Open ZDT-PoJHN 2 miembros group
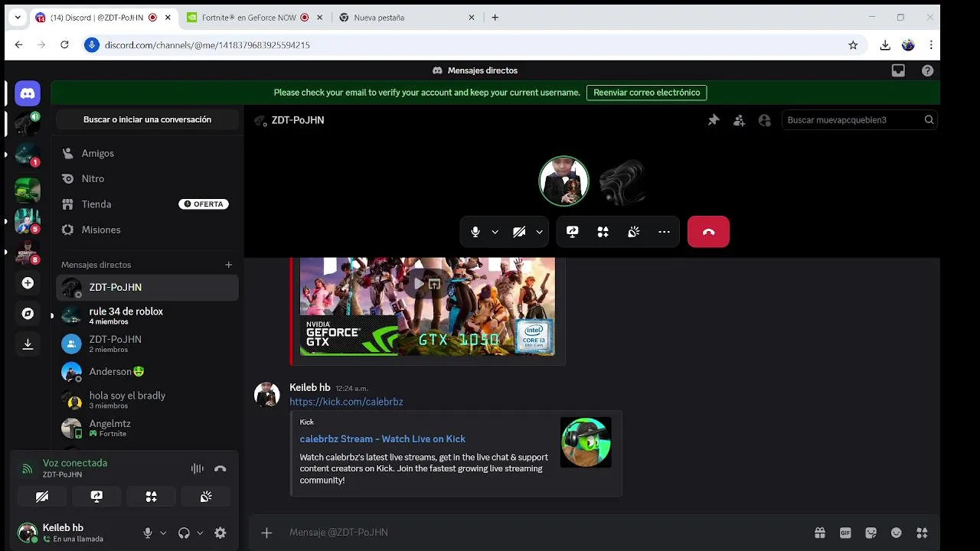The width and height of the screenshot is (980, 551). point(147,344)
